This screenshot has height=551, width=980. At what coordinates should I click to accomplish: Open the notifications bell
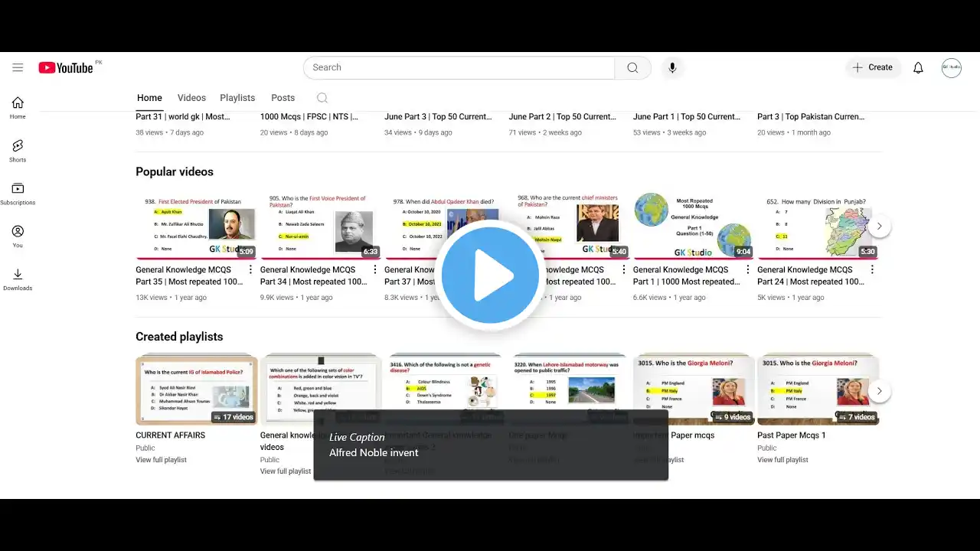click(x=918, y=67)
